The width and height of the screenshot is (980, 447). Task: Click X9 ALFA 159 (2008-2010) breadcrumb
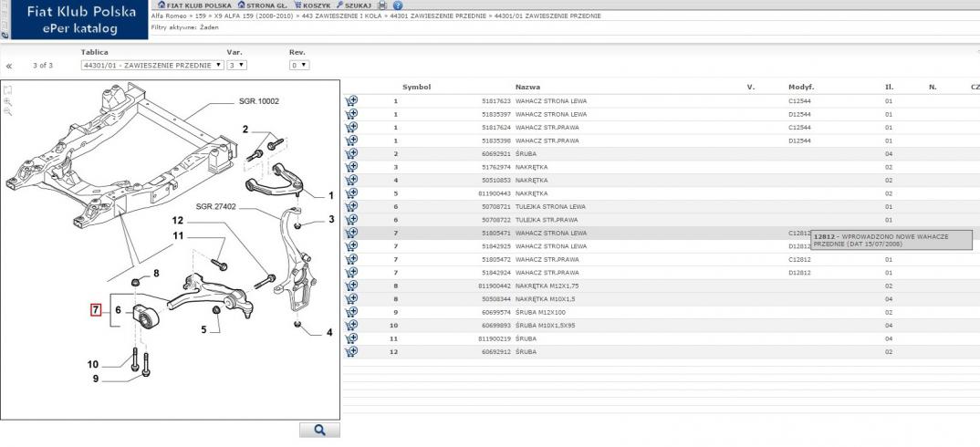pyautogui.click(x=254, y=16)
